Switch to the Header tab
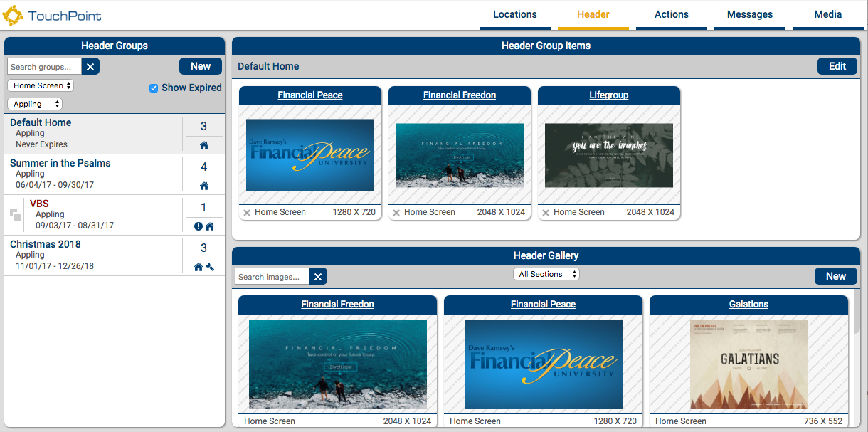The width and height of the screenshot is (868, 432). [x=593, y=15]
